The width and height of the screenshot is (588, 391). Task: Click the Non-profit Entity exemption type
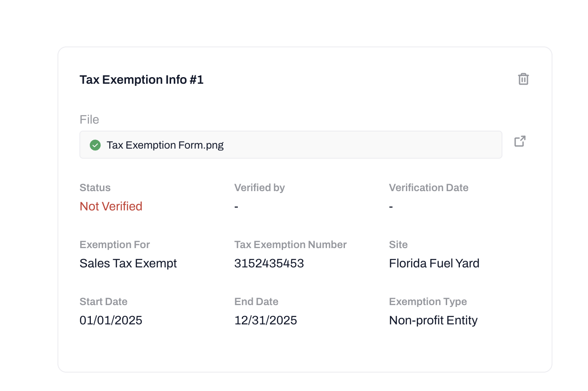[x=433, y=320]
